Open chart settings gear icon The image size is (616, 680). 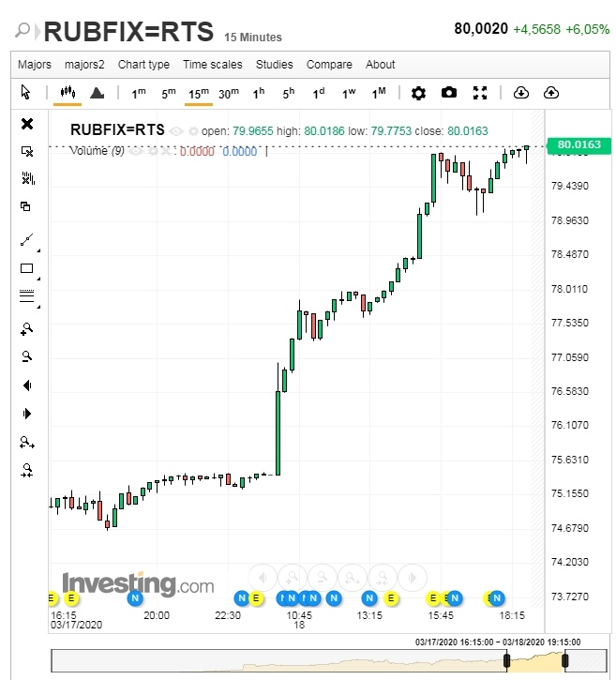tap(418, 93)
